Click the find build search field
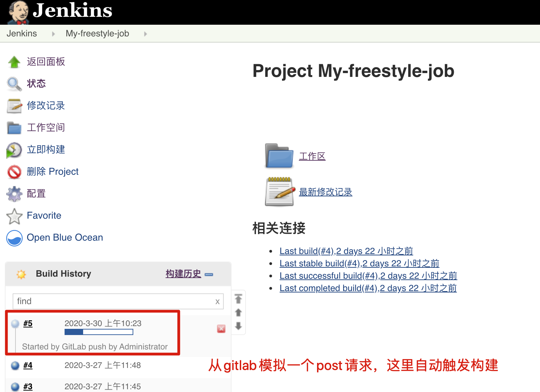This screenshot has height=392, width=540. point(118,301)
